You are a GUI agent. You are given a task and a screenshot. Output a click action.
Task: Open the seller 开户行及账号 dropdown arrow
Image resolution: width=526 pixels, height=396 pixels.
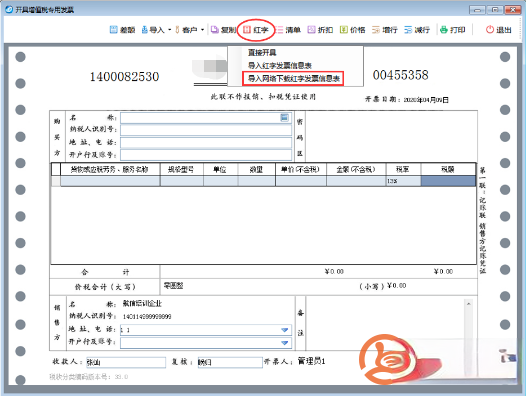pos(285,343)
